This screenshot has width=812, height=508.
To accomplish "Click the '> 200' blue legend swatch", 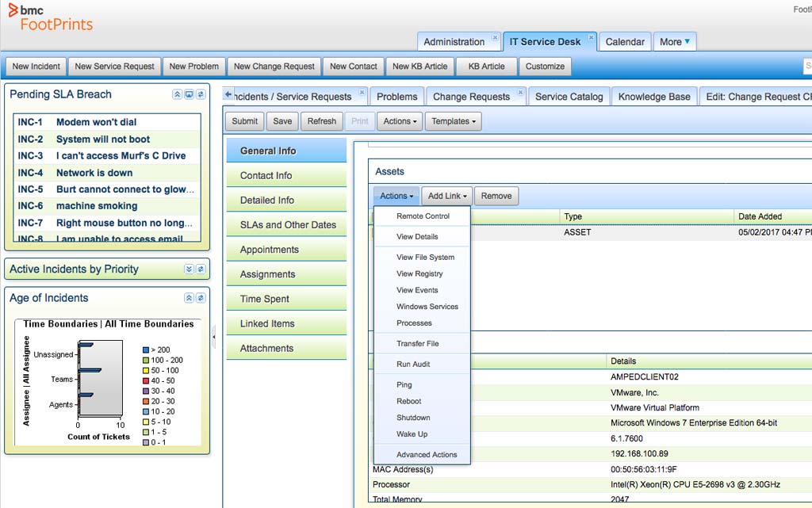I will coord(146,350).
